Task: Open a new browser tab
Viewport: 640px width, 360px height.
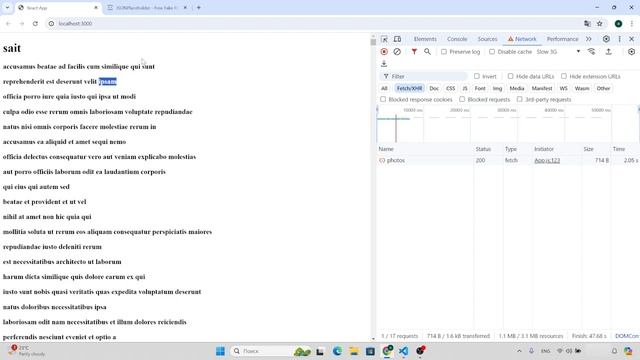Action: pyautogui.click(x=199, y=8)
